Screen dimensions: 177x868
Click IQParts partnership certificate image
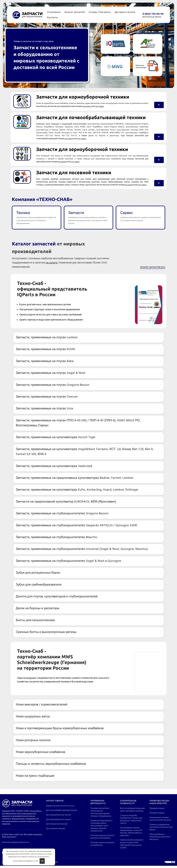tap(148, 305)
